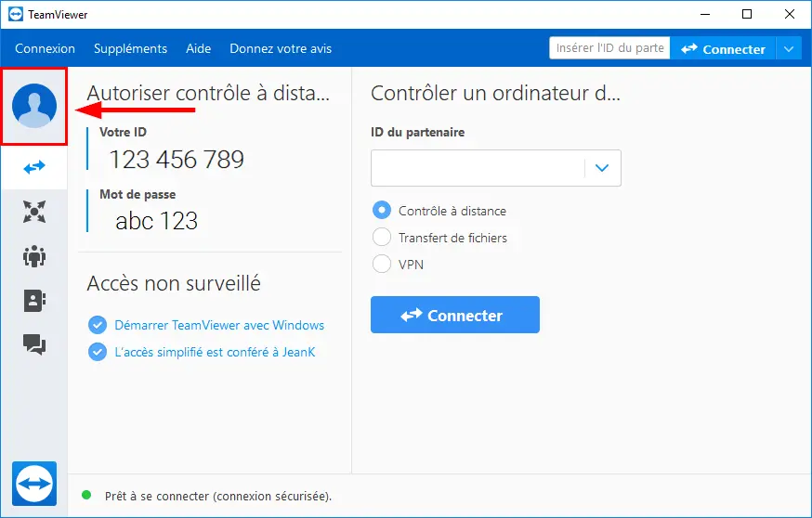Screen dimensions: 812x518
Task: Click the Votre ID label
Action: (x=124, y=132)
